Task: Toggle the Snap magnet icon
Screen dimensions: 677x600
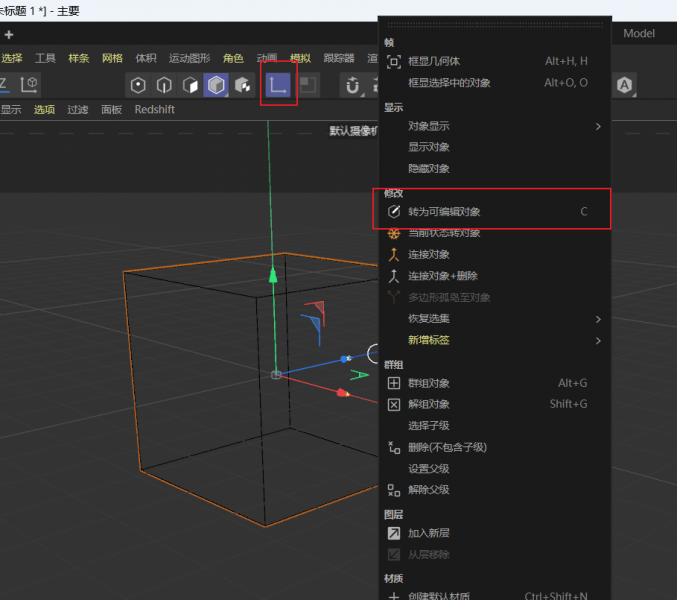Action: click(x=352, y=85)
